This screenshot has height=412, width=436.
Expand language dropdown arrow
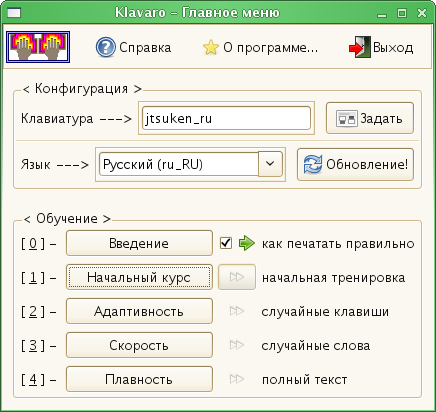point(270,164)
